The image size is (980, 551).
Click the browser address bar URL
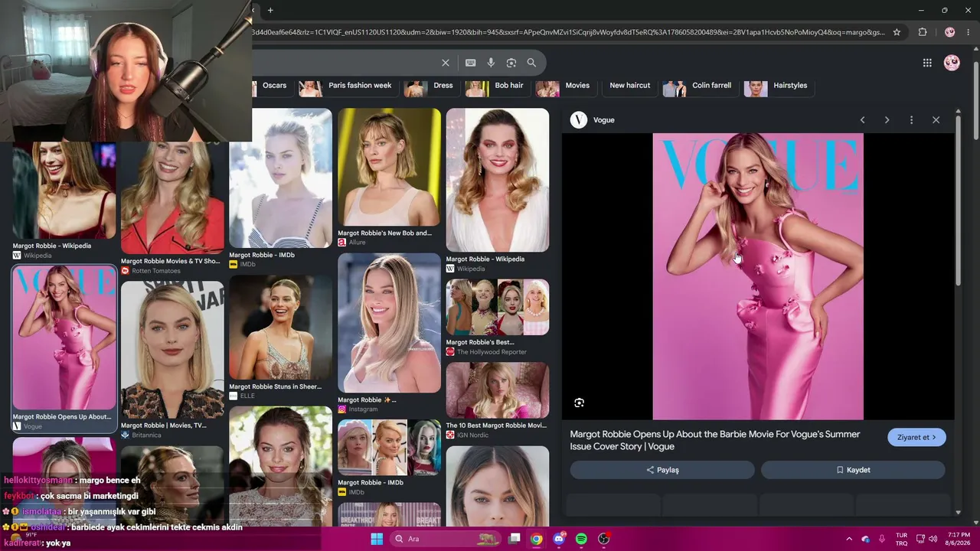pos(568,32)
